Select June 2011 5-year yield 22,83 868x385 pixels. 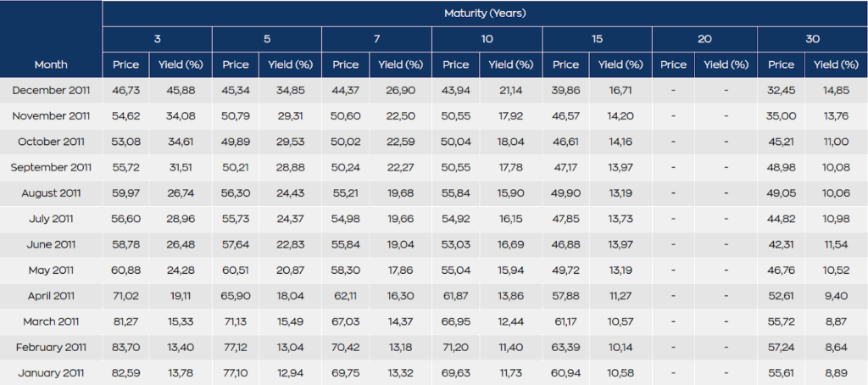coord(291,244)
